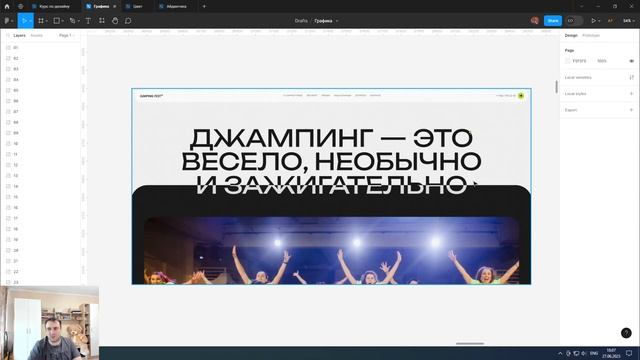Toggle Dev Mode switch
The image size is (640, 360).
[574, 20]
